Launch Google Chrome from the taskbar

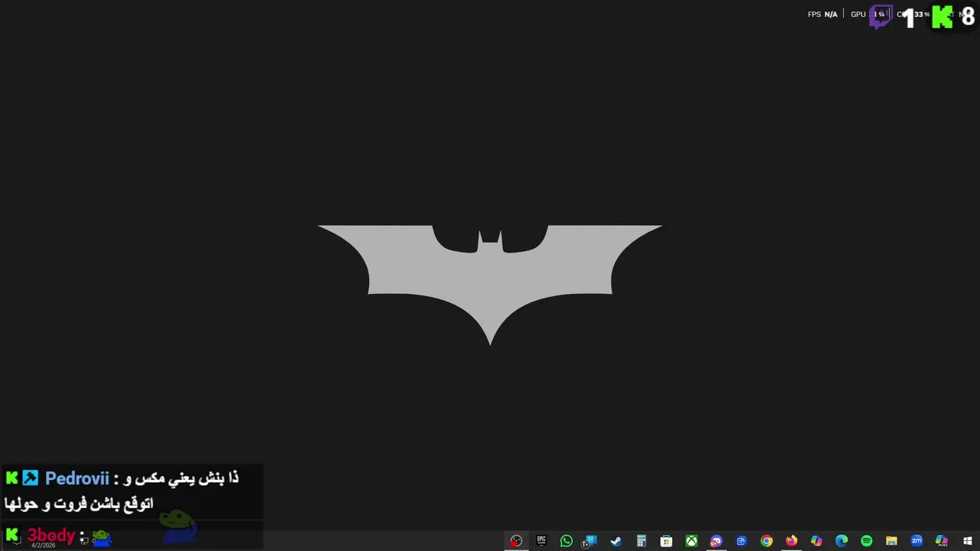[x=766, y=541]
